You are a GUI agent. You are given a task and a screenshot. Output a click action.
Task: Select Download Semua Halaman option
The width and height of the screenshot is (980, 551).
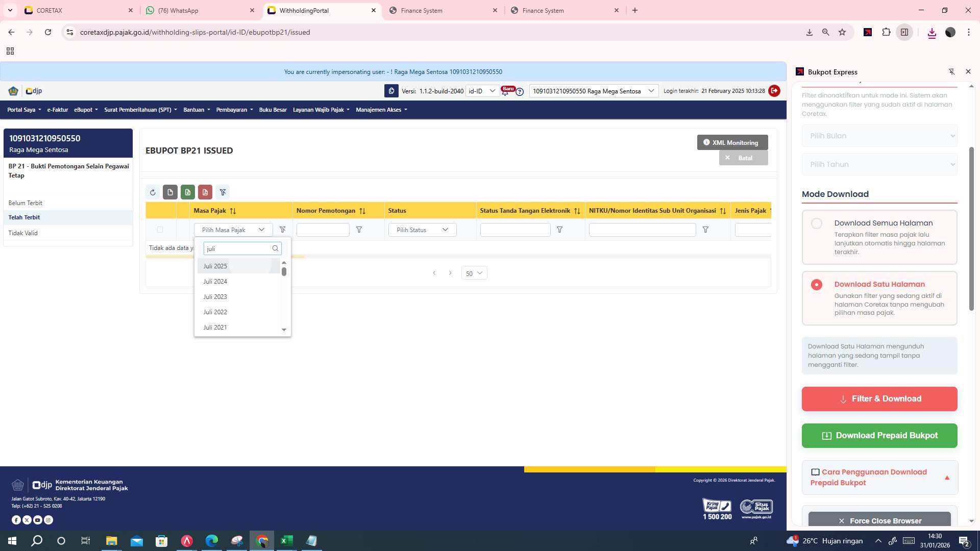point(817,223)
